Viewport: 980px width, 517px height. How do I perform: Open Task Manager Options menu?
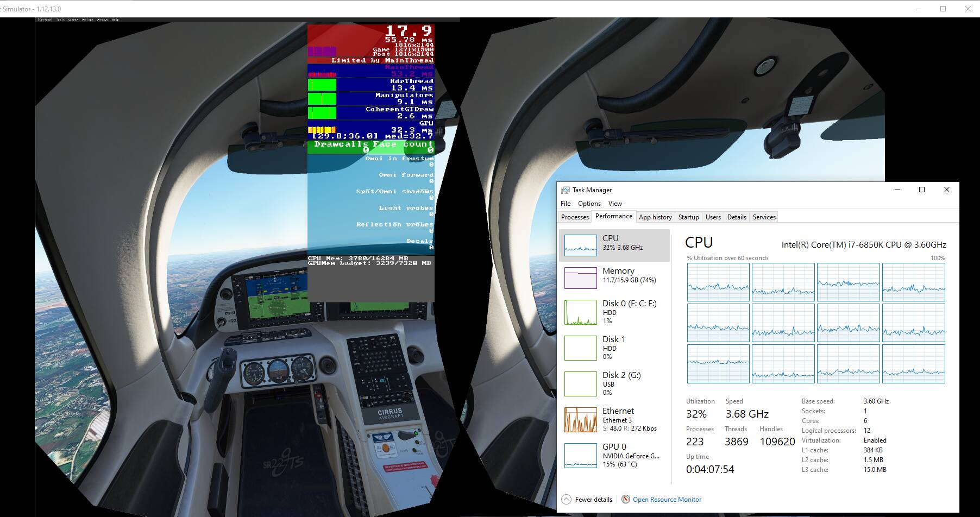[x=589, y=204]
